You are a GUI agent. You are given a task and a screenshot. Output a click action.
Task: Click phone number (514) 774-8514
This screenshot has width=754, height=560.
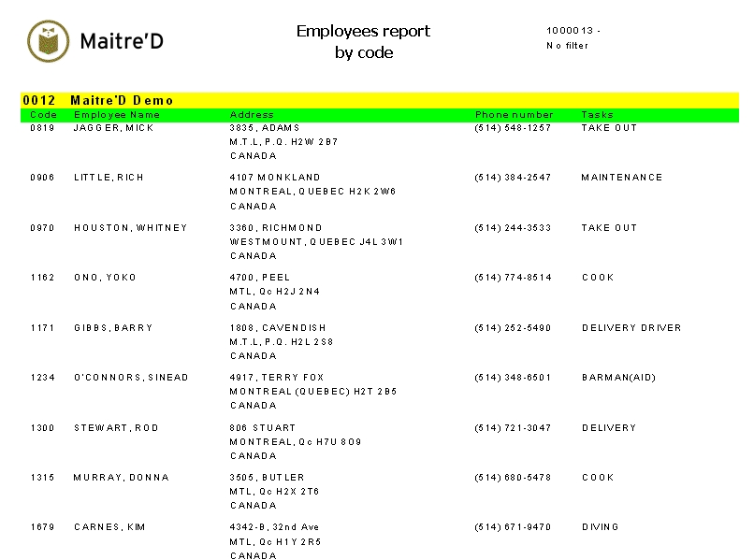pos(513,278)
